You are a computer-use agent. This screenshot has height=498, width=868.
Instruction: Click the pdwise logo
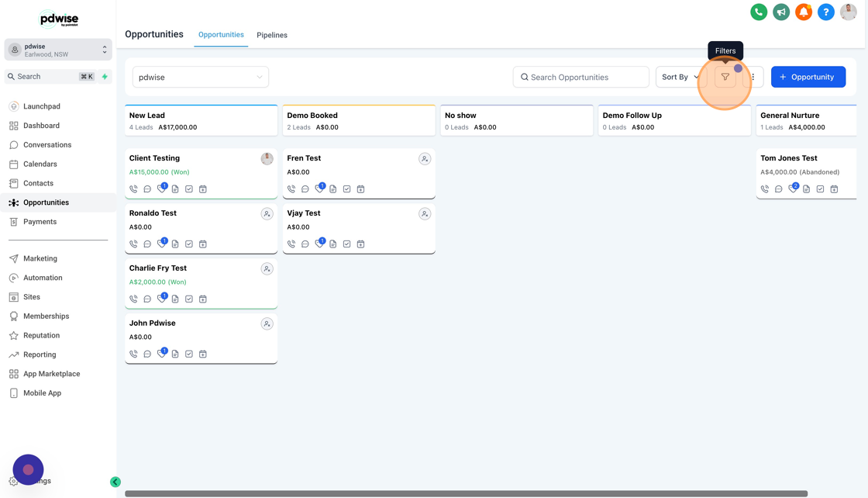(x=59, y=19)
